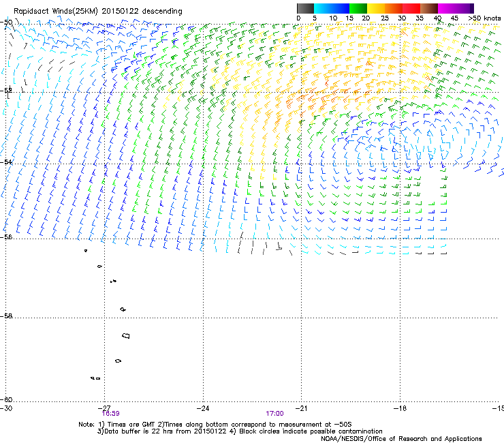504x443 pixels.
Task: Click the -56 latitude axis label
Action: pos(6,236)
